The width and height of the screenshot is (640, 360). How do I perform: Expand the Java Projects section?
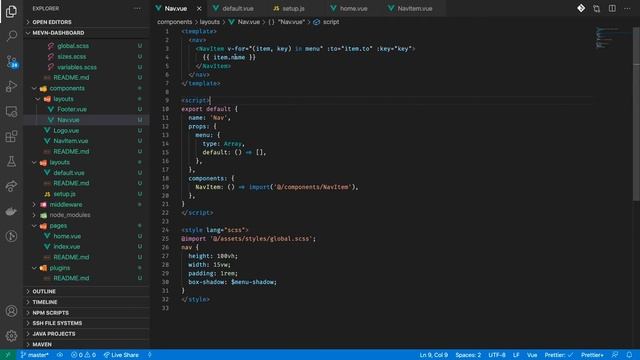(87, 333)
